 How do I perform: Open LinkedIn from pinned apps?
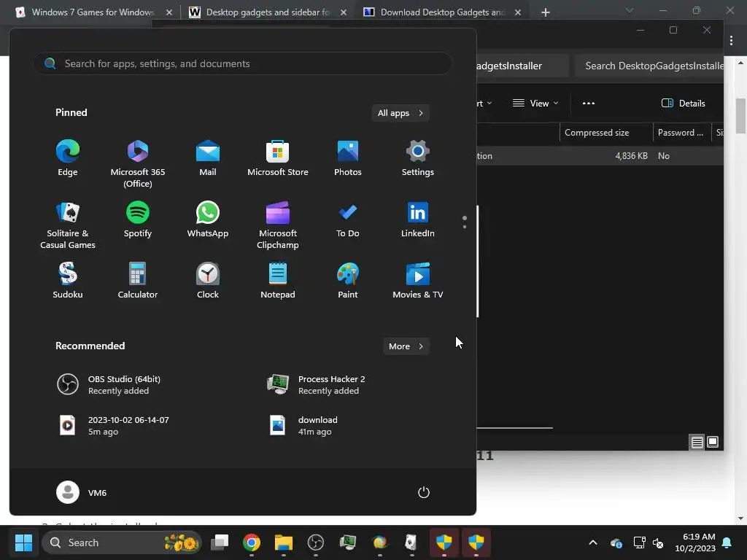click(x=418, y=220)
